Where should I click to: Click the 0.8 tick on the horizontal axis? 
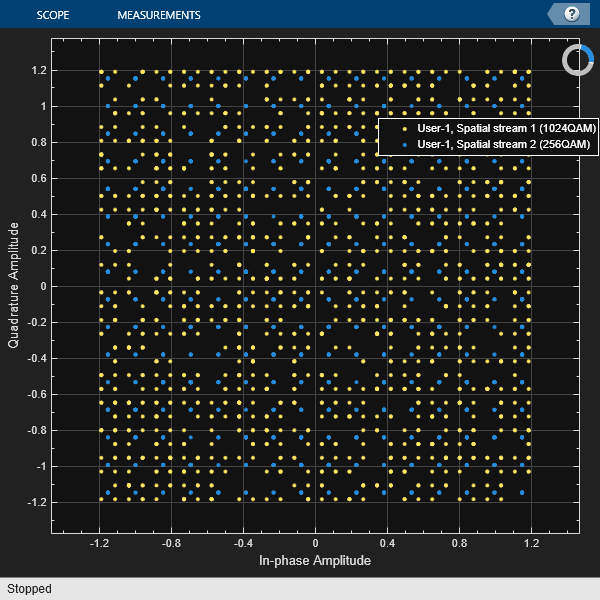(x=459, y=542)
